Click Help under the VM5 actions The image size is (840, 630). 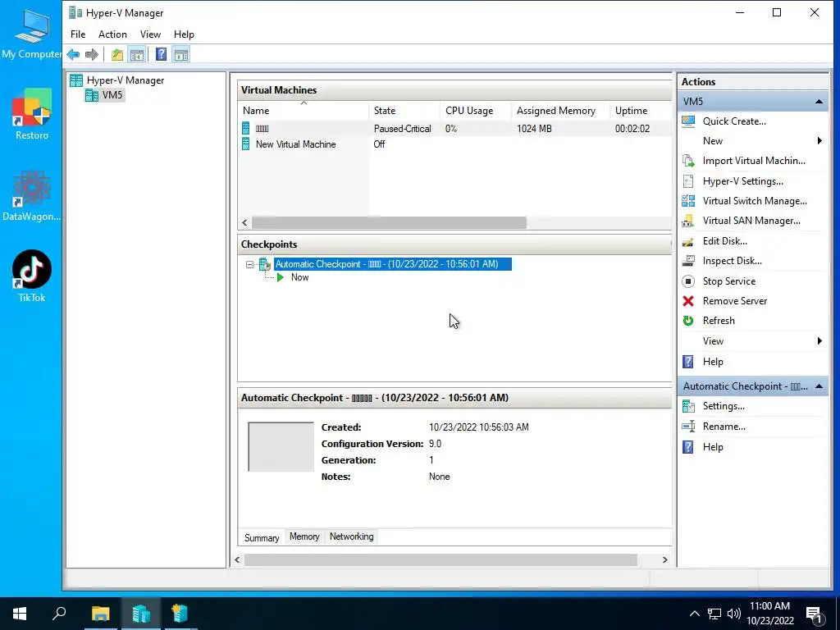tap(713, 362)
